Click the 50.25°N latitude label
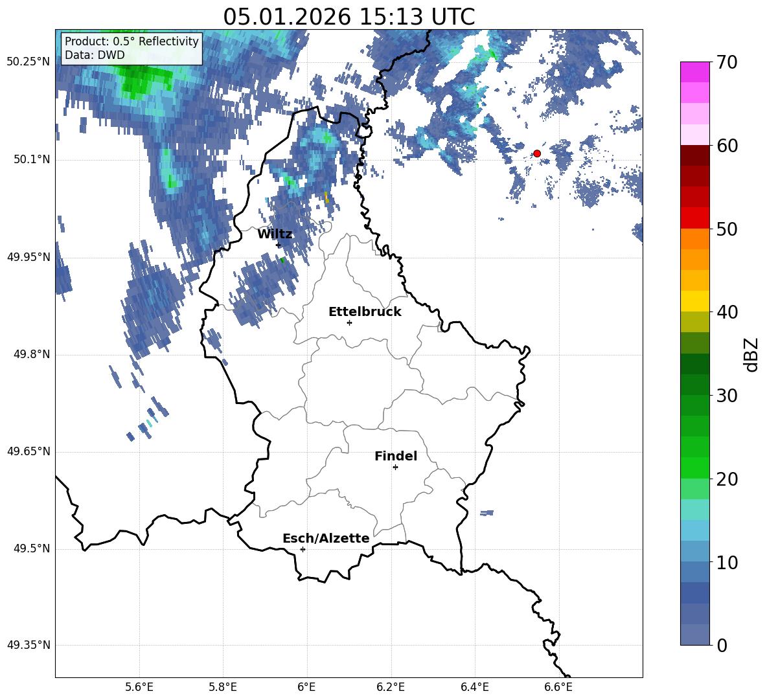The width and height of the screenshot is (767, 700). (29, 62)
